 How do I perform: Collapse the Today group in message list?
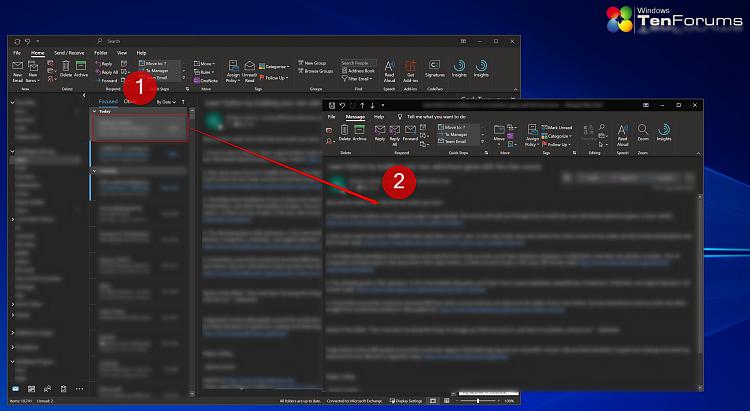95,111
